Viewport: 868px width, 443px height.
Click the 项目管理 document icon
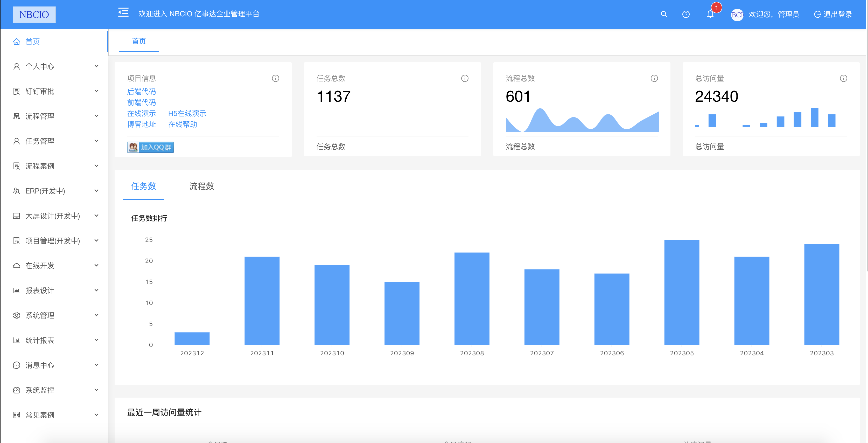(17, 241)
